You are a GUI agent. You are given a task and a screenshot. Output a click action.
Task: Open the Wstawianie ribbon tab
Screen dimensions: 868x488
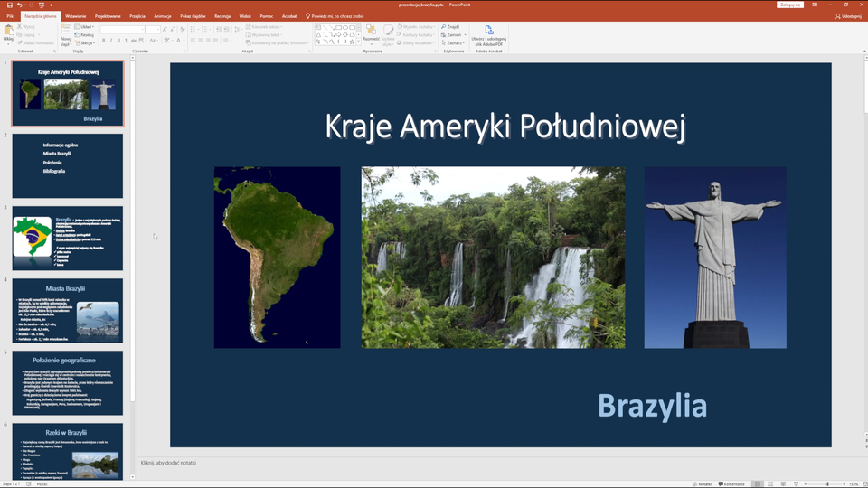76,16
